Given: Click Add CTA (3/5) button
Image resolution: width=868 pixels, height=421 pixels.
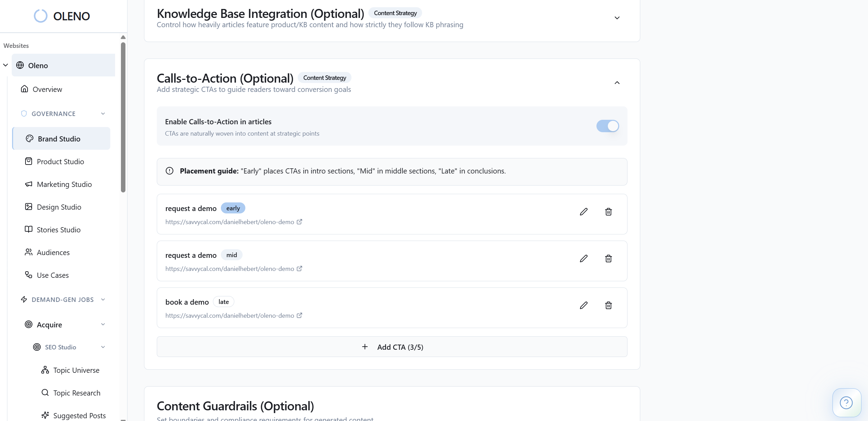Looking at the screenshot, I should coord(392,347).
